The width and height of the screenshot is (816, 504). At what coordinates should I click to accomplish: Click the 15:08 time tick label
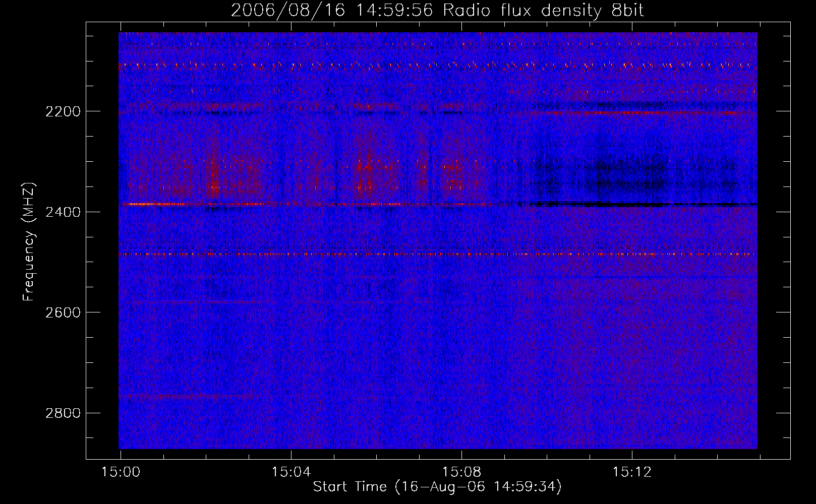(x=461, y=472)
